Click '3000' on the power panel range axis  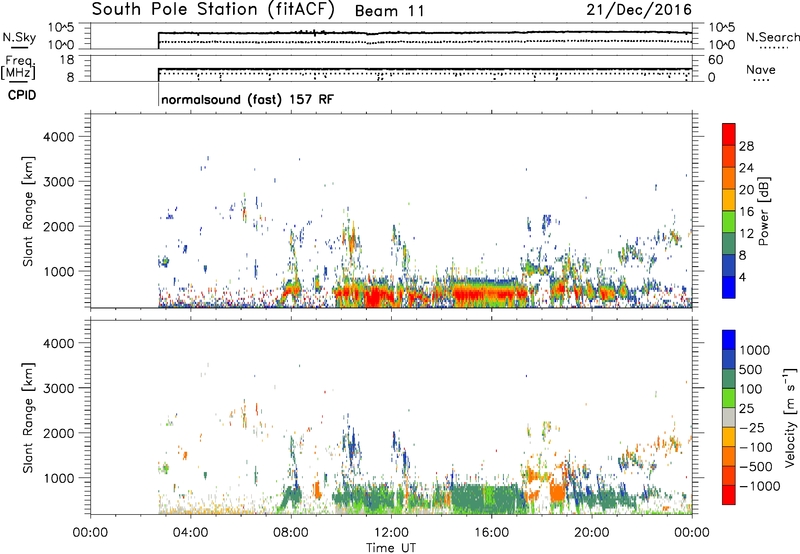point(58,182)
